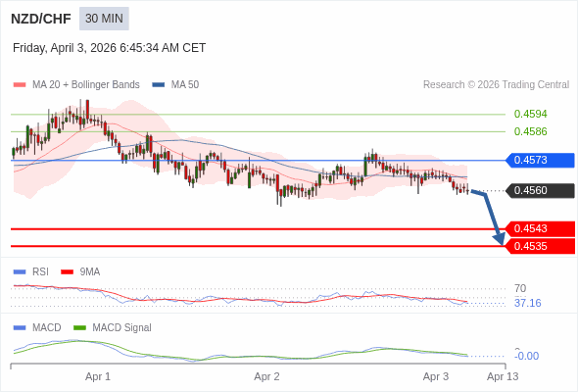Click the blue 0.4573 pivot price tag
578x392 pixels.
540,160
